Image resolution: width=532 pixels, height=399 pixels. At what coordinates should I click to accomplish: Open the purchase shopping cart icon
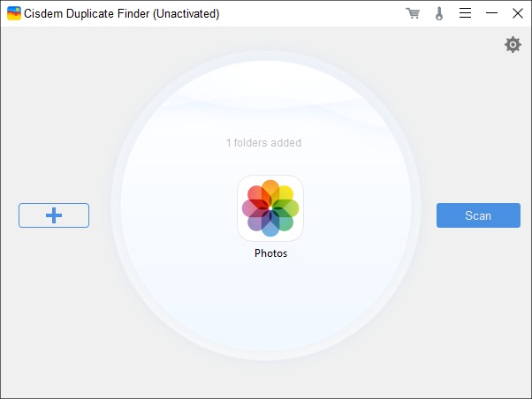pyautogui.click(x=413, y=13)
